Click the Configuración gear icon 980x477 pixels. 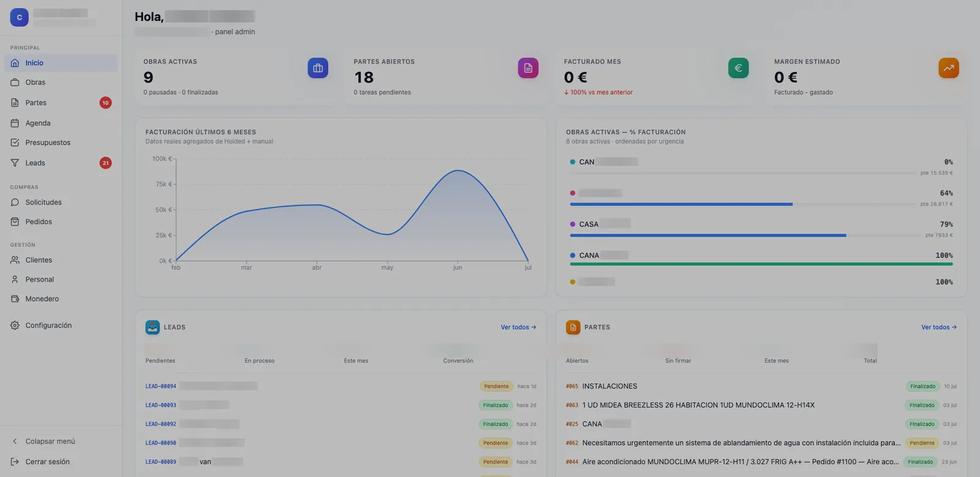click(x=15, y=326)
